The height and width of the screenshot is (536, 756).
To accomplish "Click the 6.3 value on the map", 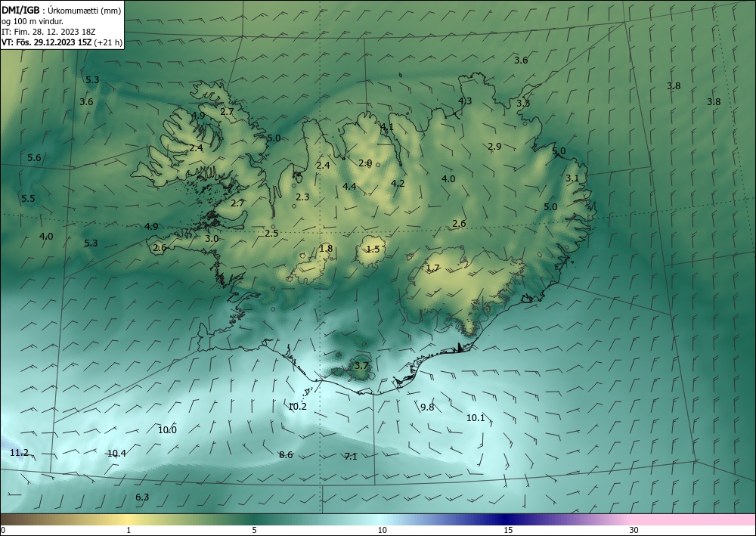I will [142, 497].
